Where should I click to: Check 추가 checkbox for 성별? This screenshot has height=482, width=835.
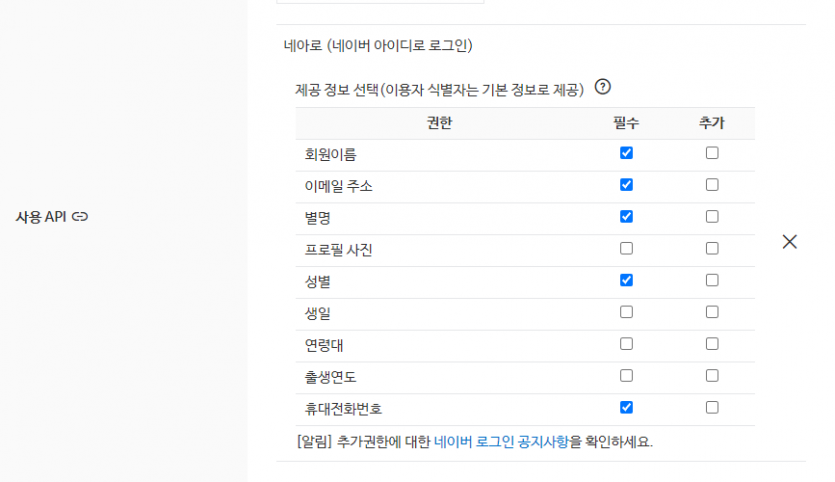point(712,280)
